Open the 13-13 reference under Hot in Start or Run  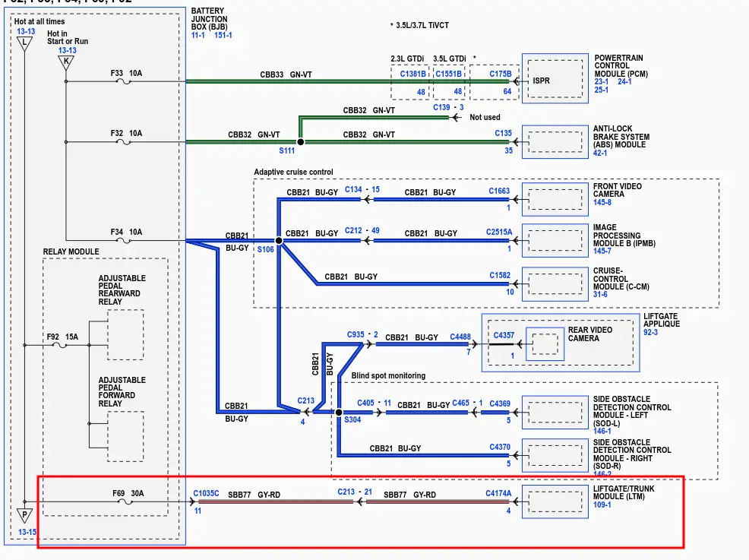68,50
